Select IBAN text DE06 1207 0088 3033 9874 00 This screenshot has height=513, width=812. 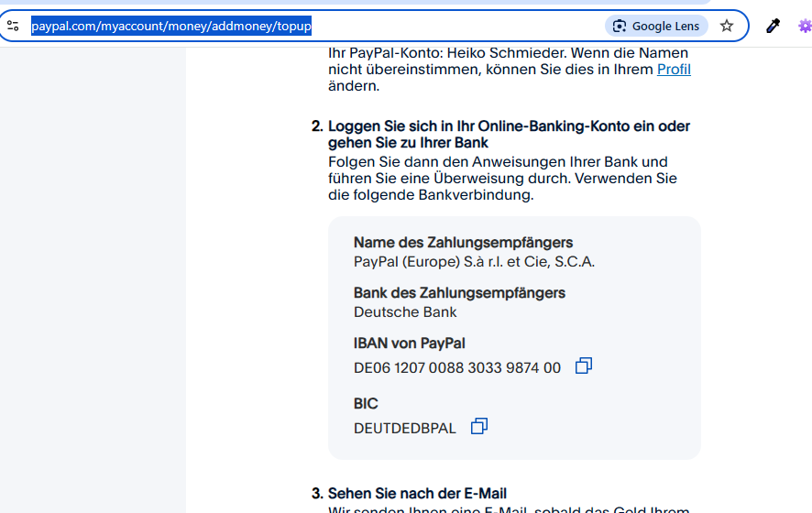(457, 368)
